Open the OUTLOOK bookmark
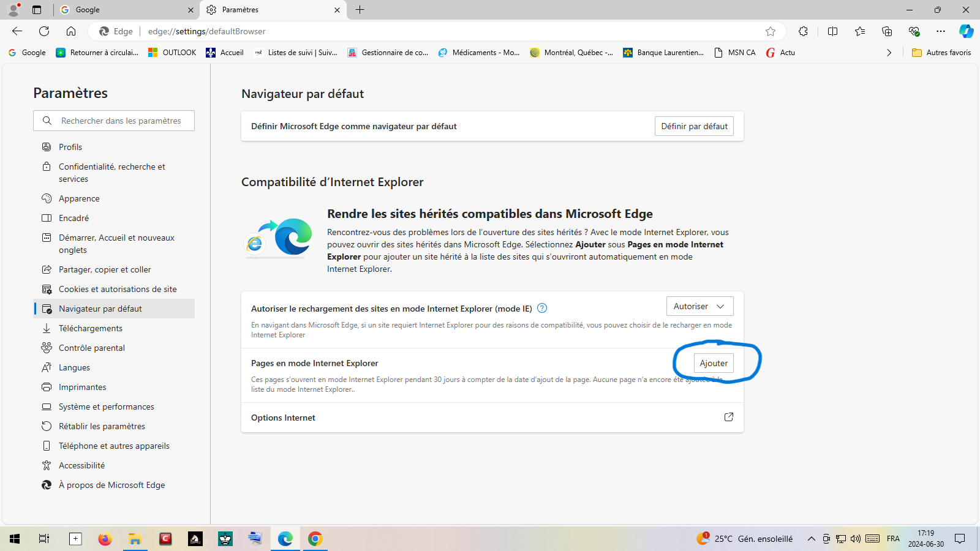980x551 pixels. click(x=172, y=53)
